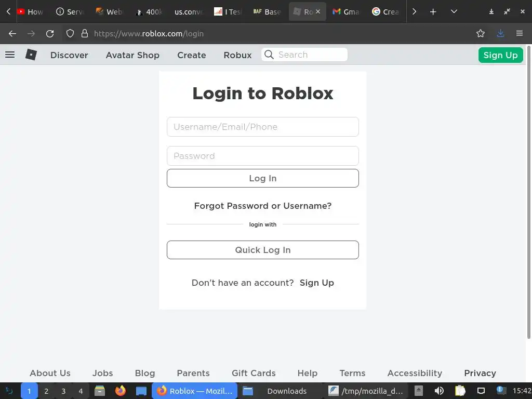Click the removable media eject tray icon
The height and width of the screenshot is (399, 532).
[419, 391]
